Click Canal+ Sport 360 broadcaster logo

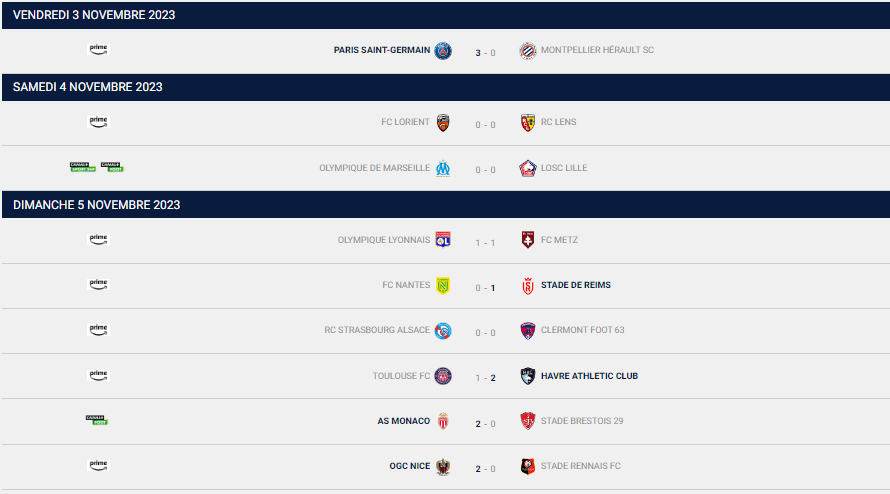click(x=83, y=167)
